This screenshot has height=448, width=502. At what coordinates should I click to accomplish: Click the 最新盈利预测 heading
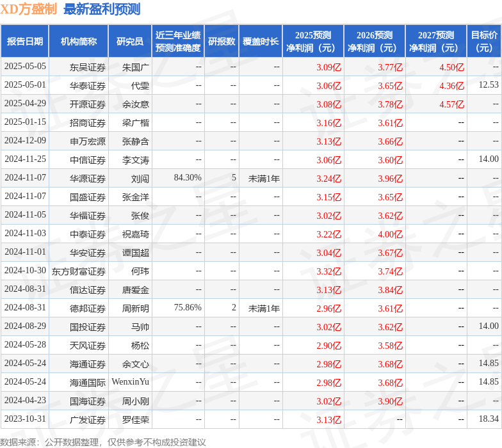(x=102, y=9)
